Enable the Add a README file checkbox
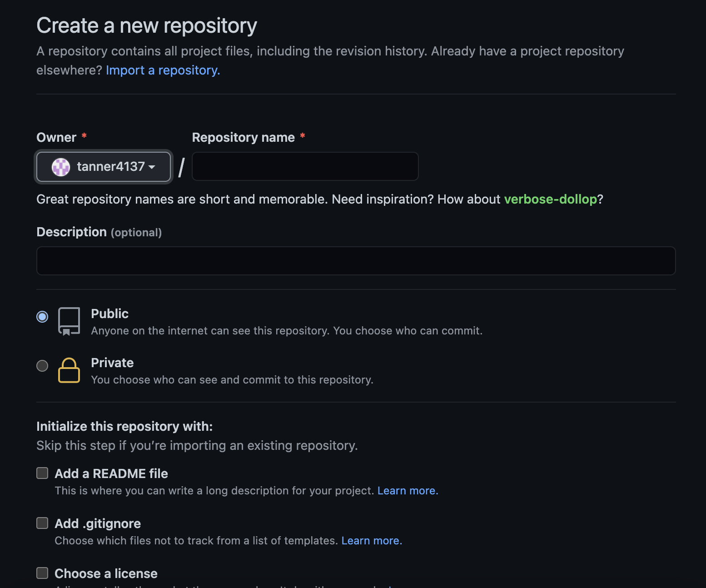Screen dimensions: 706x588 (42, 473)
